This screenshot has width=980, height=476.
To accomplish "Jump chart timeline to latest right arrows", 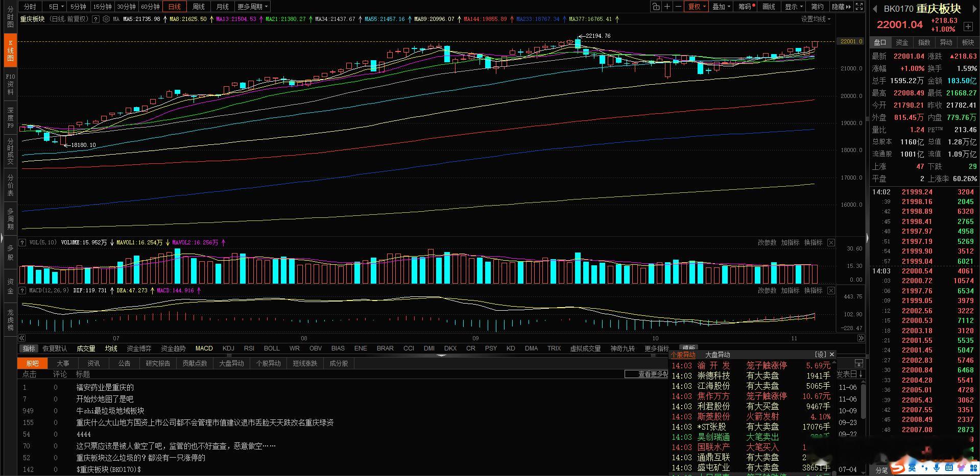I will pos(861,338).
